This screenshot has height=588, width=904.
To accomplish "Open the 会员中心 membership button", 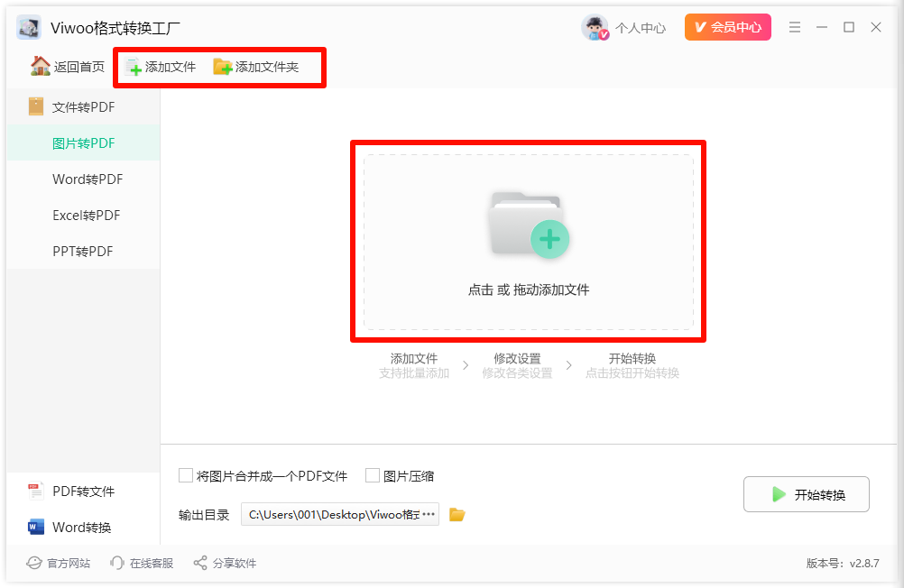I will 727,27.
